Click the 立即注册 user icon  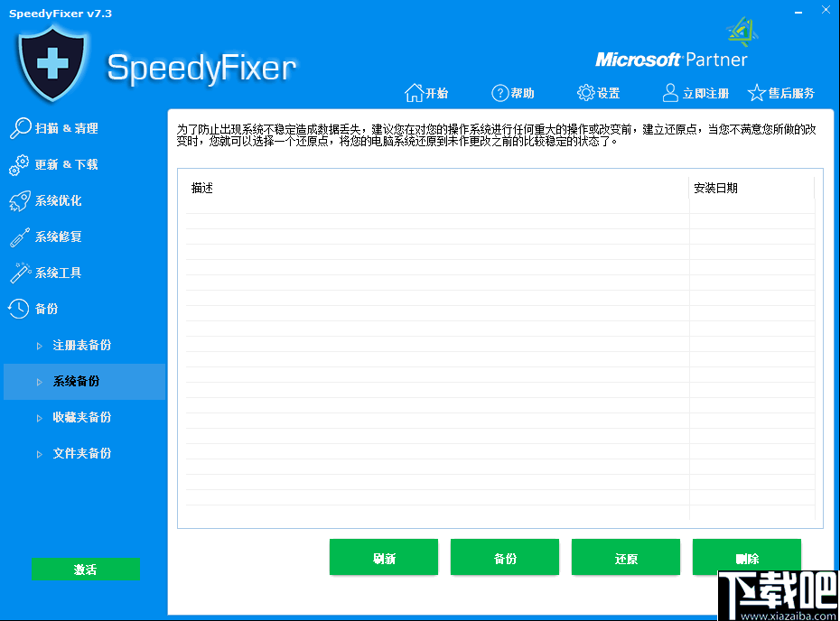[669, 92]
